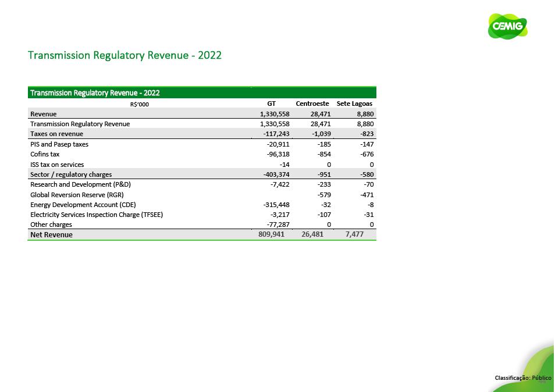
Task: Click the 'Taxes on revenue' row label
Action: point(56,134)
